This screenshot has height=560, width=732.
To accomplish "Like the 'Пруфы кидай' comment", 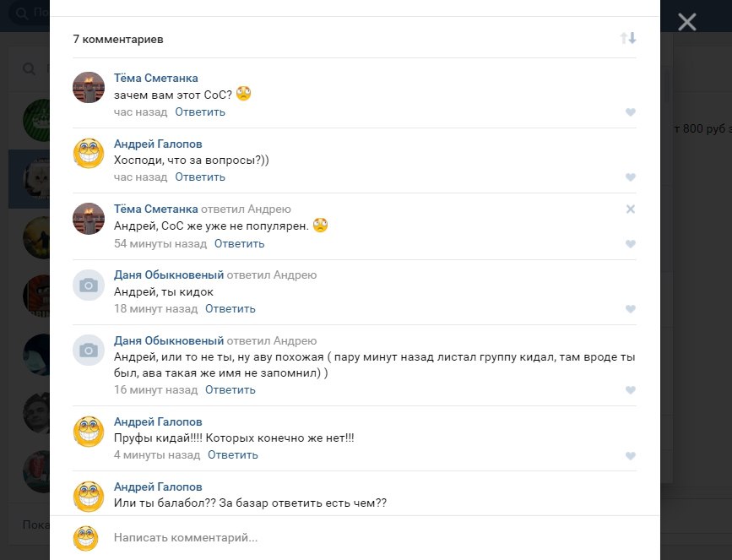I will point(630,456).
